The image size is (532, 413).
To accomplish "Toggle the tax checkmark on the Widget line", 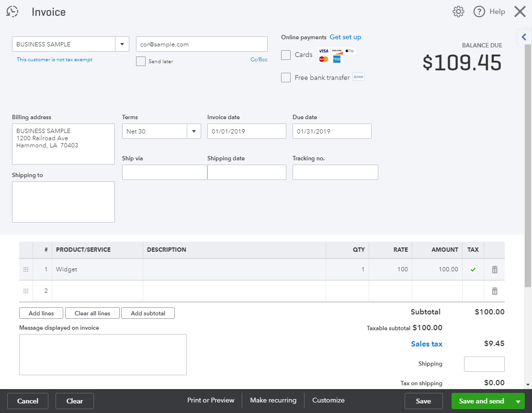I will (473, 269).
